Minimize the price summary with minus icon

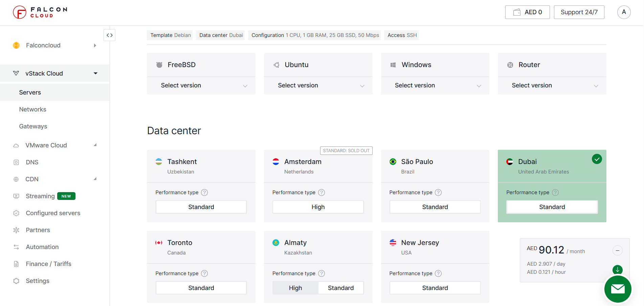pos(617,251)
